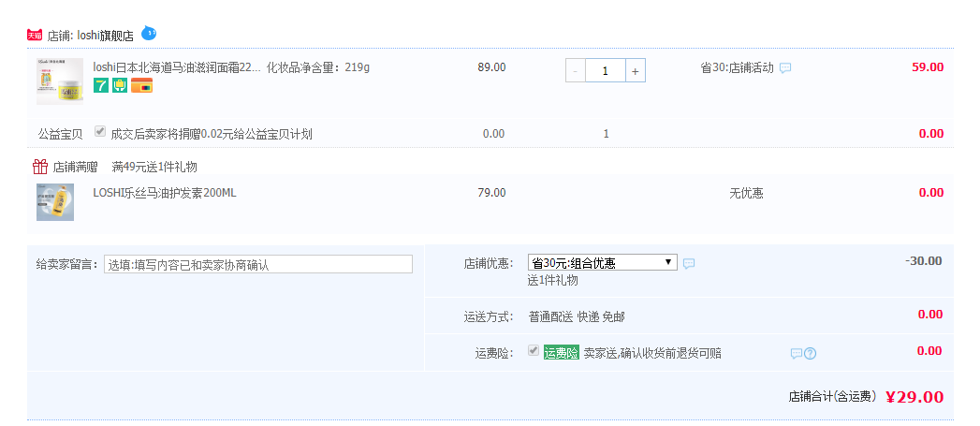The image size is (980, 426).
Task: Click the 店铺合计(含运费) label
Action: coord(832,396)
